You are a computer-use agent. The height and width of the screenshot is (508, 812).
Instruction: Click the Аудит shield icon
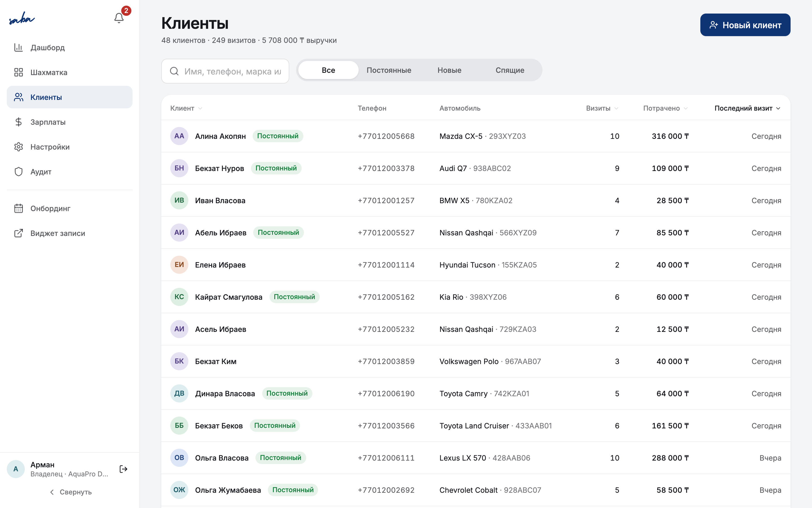[18, 172]
